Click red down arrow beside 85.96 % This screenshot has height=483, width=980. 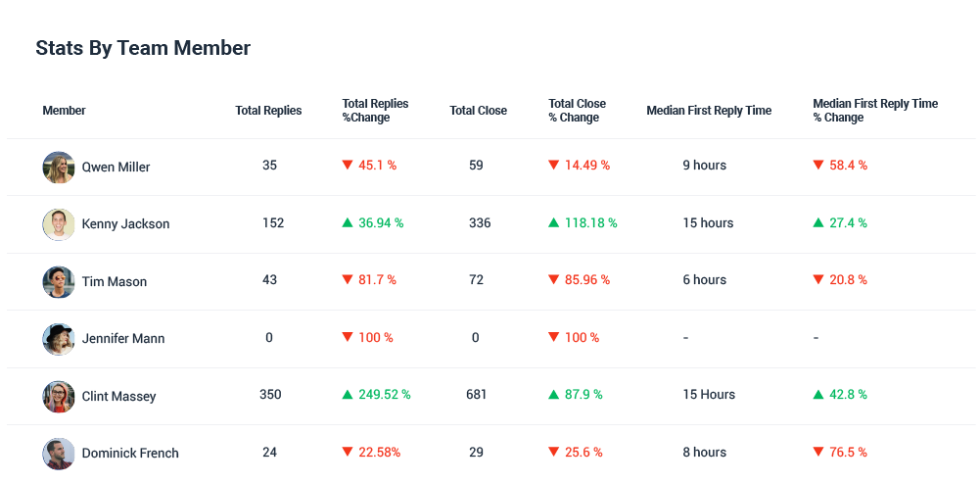click(x=553, y=280)
